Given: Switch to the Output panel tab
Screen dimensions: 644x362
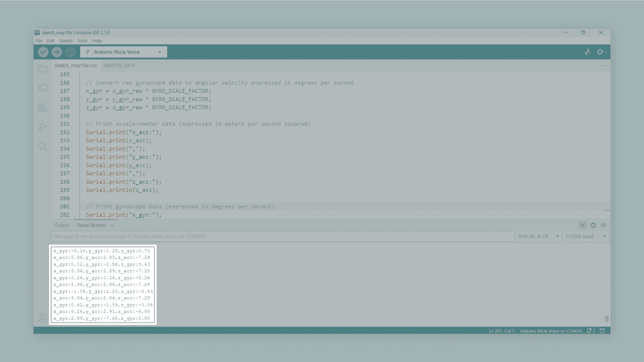Looking at the screenshot, I should tap(62, 225).
